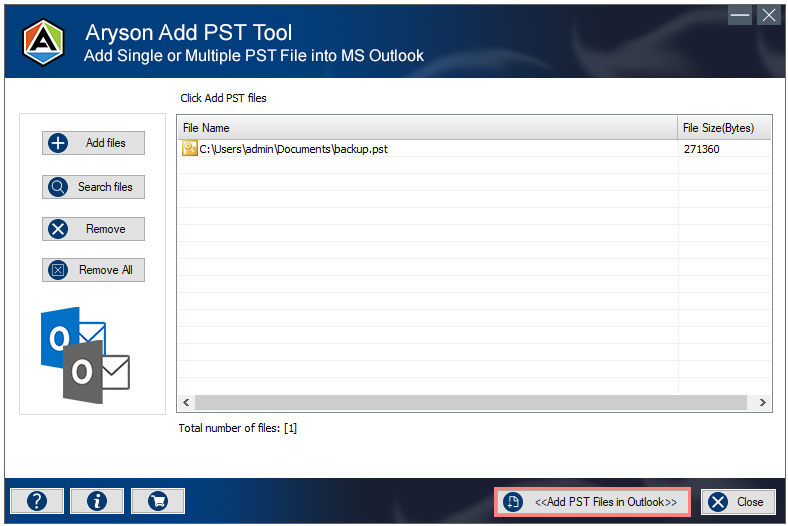
Task: Close the window with top-right X
Action: click(x=768, y=15)
